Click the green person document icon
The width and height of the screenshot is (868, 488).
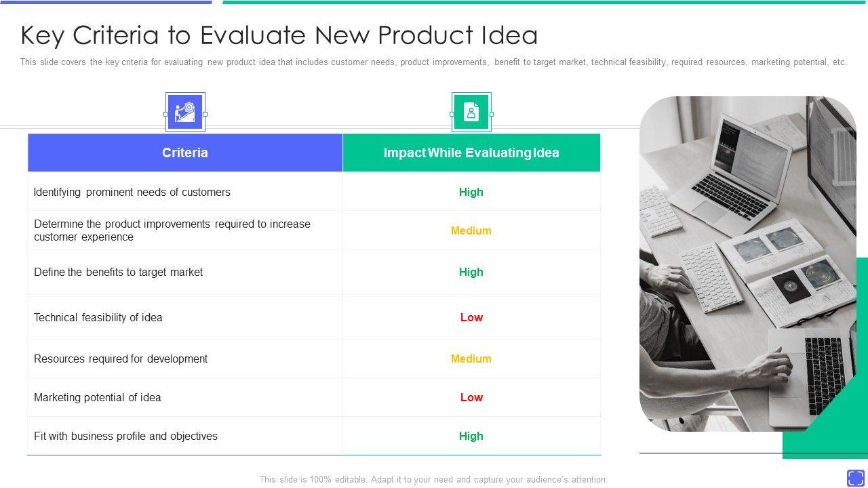471,113
